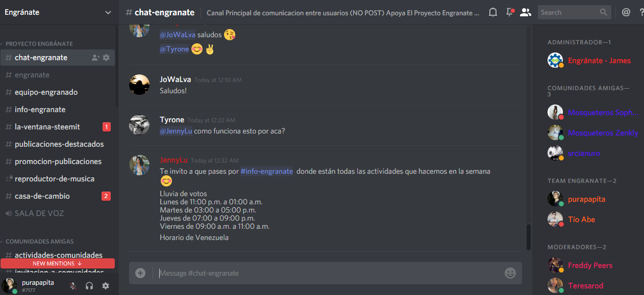Create invite icon for chat-engranate

pos(95,58)
